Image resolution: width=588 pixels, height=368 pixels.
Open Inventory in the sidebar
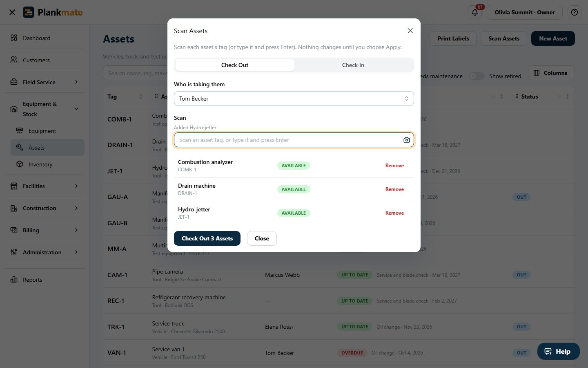(47, 164)
